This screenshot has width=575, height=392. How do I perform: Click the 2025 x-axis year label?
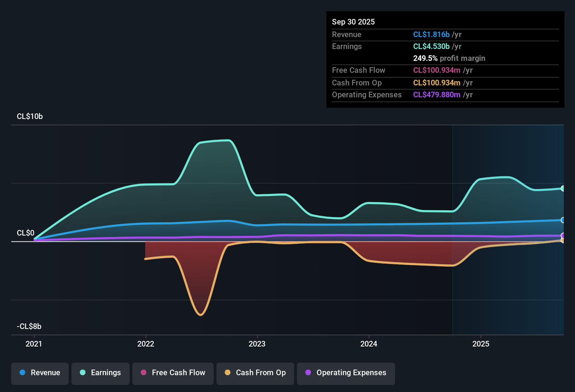(481, 344)
